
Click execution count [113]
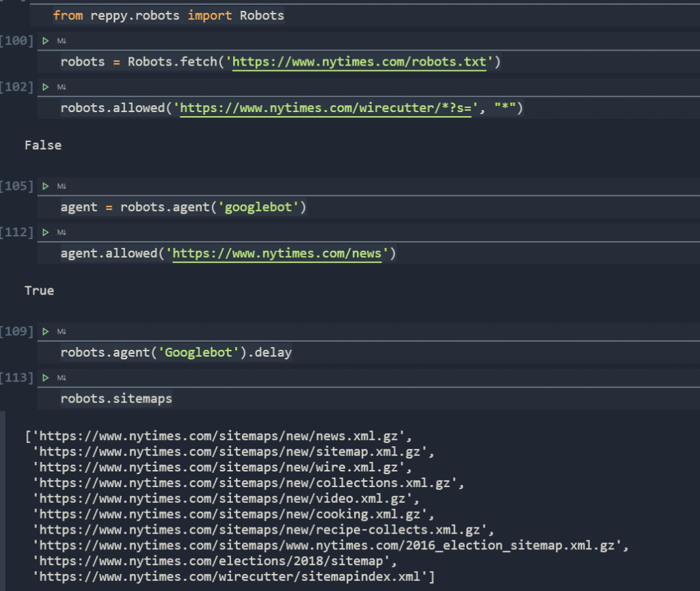click(x=17, y=378)
